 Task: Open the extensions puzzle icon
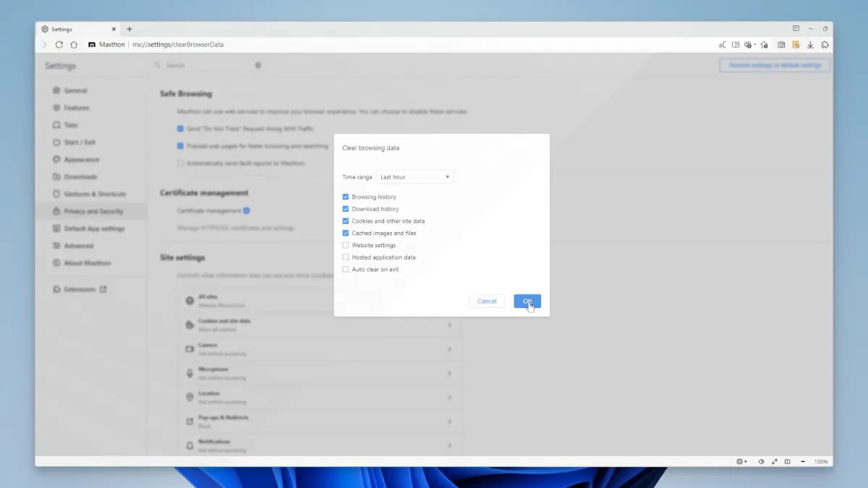825,45
